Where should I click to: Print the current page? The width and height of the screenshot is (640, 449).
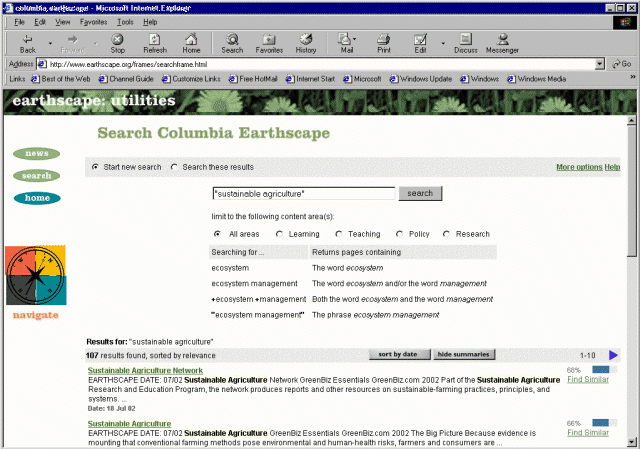[383, 44]
